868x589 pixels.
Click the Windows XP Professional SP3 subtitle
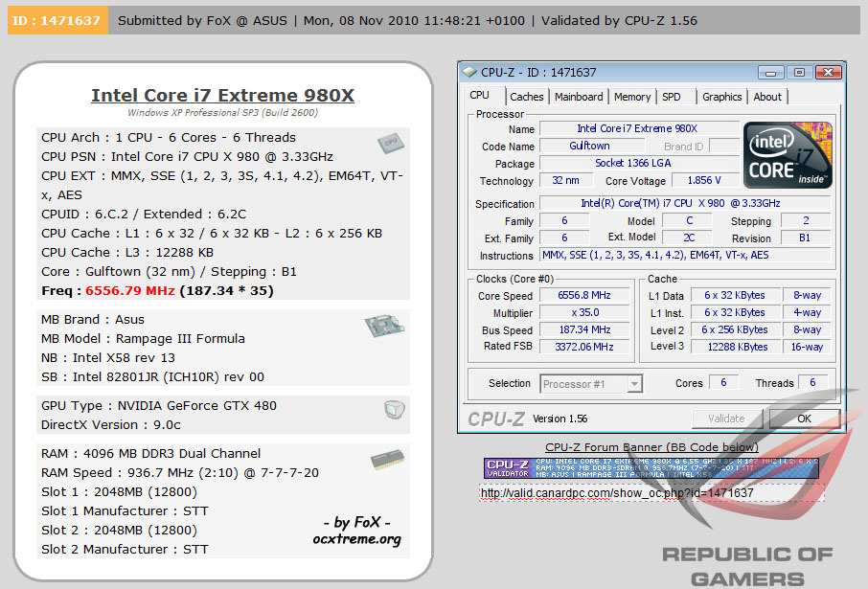(x=222, y=112)
